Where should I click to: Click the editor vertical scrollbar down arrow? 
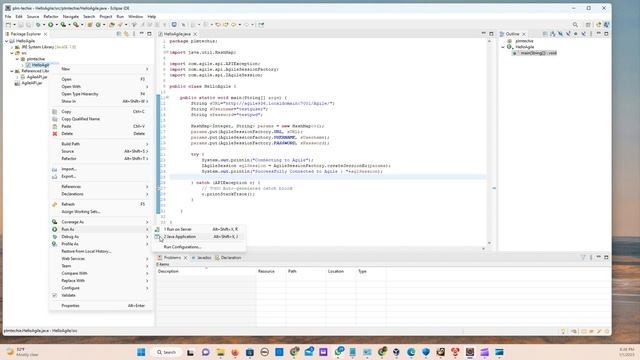click(489, 243)
